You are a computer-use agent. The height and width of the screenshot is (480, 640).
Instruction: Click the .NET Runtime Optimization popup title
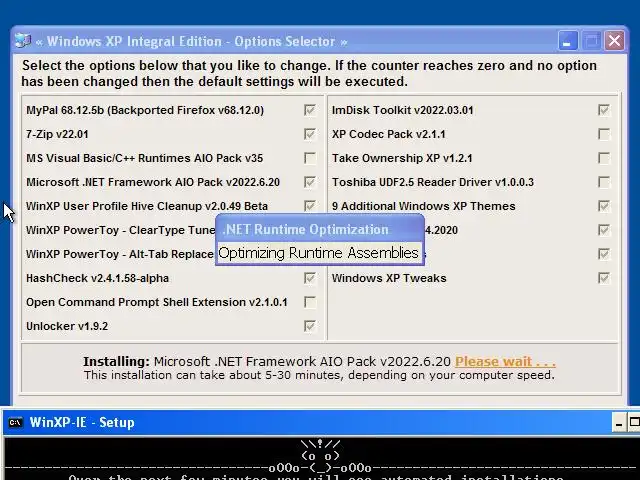tap(306, 229)
